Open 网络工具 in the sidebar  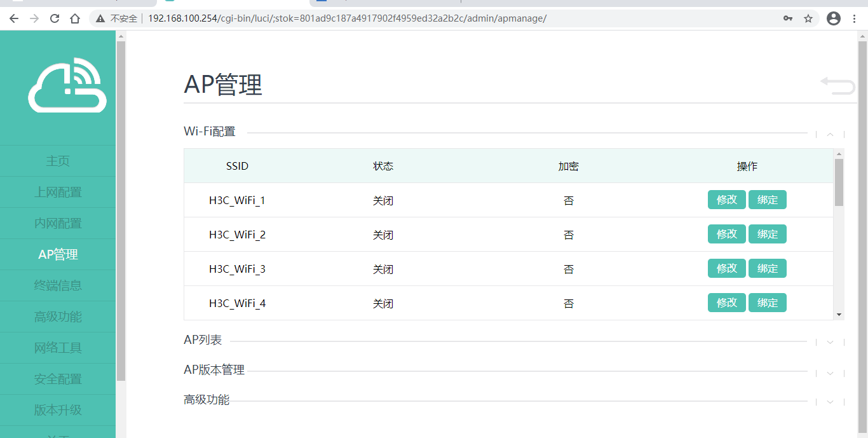[x=58, y=348]
